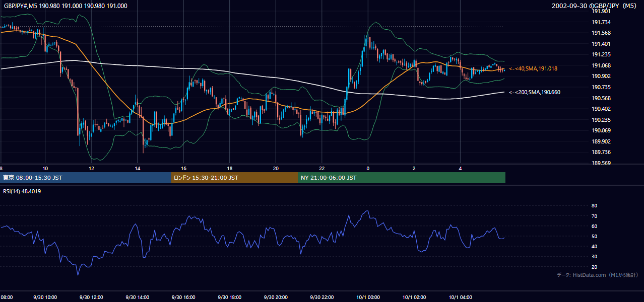644x302 pixels.
Task: Click the 200 SMA label reading 190.660
Action: click(x=534, y=92)
